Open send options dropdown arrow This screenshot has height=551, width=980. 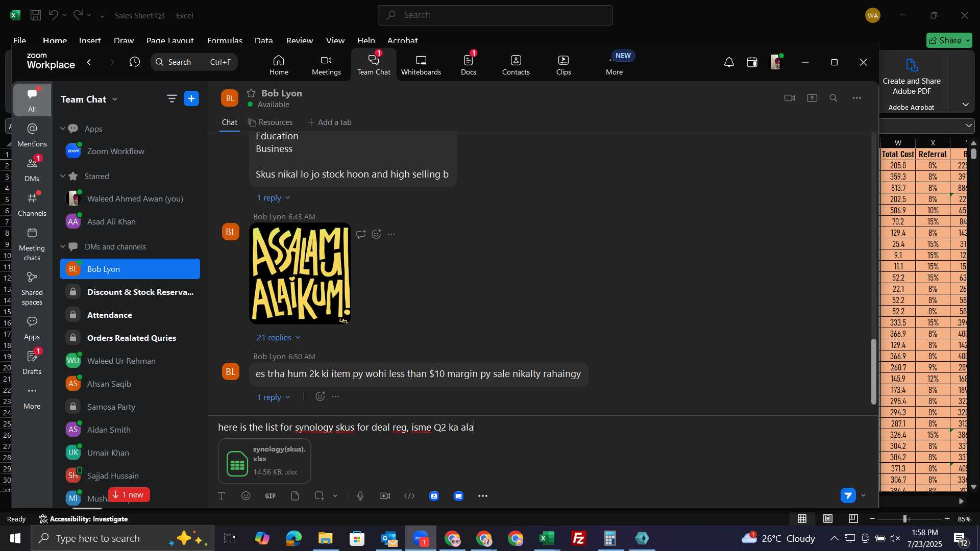[864, 496]
